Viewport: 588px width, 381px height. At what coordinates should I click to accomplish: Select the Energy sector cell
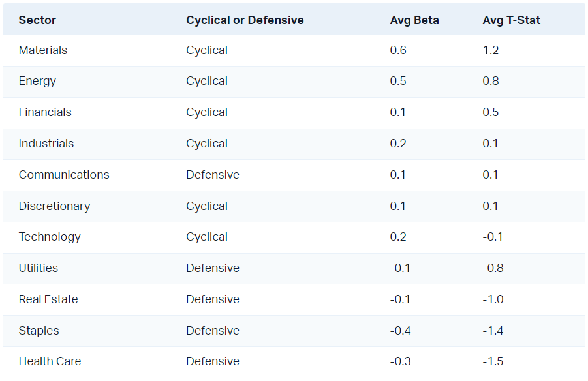[x=37, y=81]
